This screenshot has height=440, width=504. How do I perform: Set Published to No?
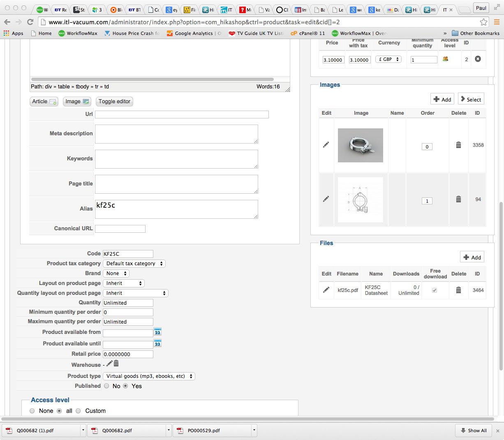click(107, 386)
